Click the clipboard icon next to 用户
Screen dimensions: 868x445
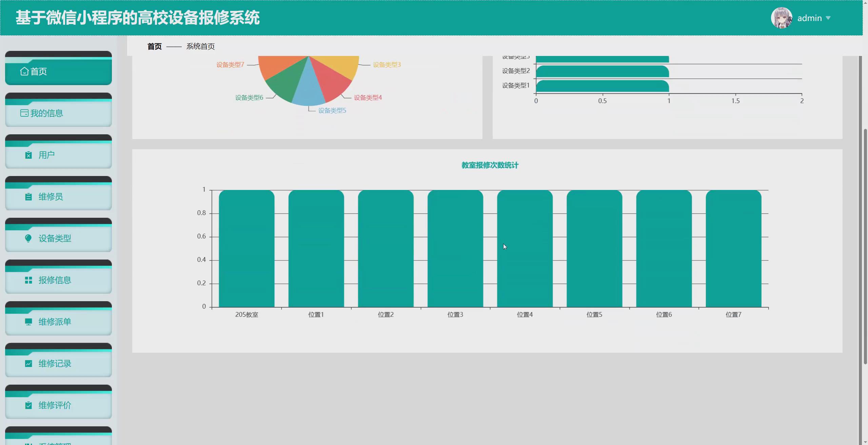[28, 155]
